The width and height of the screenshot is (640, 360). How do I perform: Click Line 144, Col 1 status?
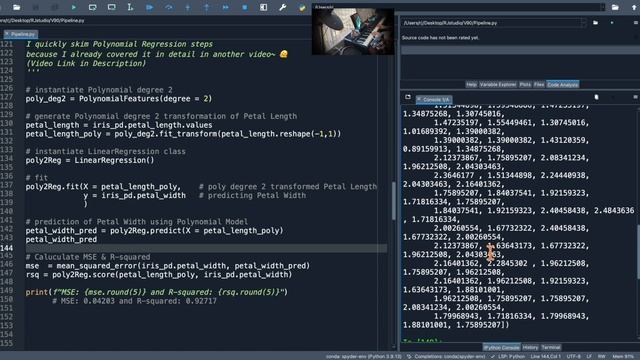tap(546, 356)
